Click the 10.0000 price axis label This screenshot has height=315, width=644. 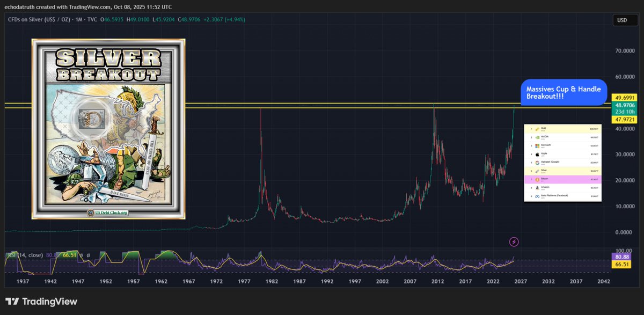[x=626, y=207]
